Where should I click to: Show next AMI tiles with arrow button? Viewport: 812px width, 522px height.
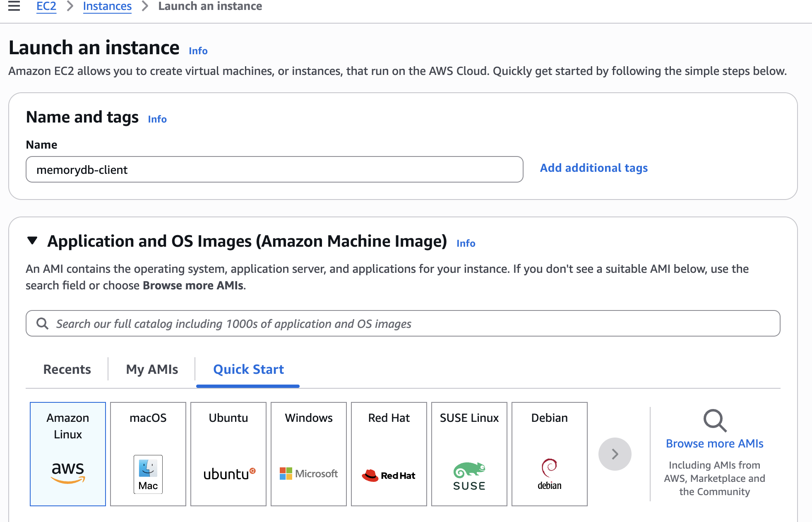(x=615, y=454)
